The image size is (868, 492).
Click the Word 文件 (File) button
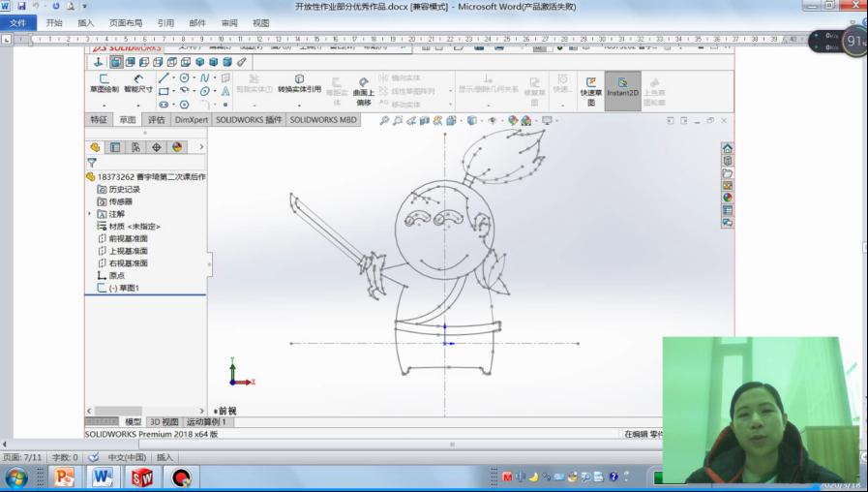pyautogui.click(x=17, y=22)
